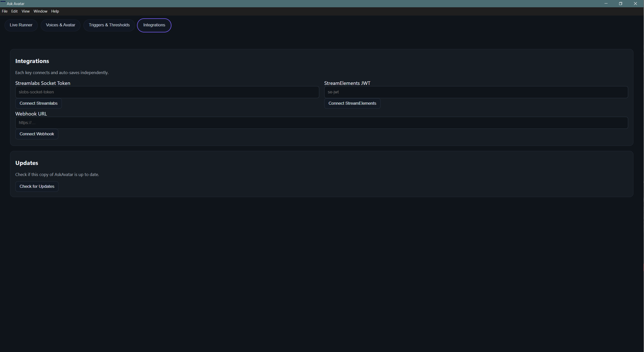Click Connect Webhook
This screenshot has height=352, width=644.
(36, 134)
